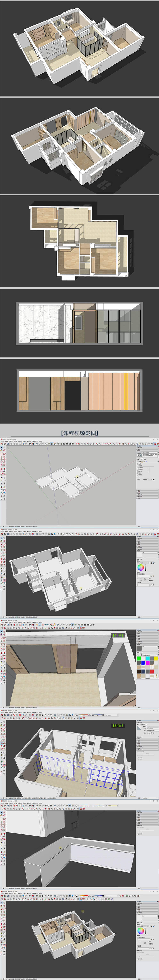
Task: Open the materials library dropdown list
Action: click(150, 655)
